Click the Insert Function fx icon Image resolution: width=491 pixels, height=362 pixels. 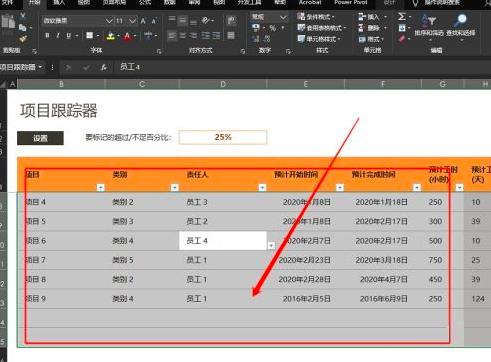pyautogui.click(x=104, y=67)
